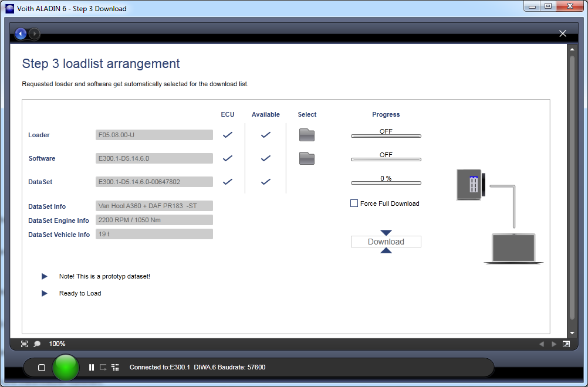Screen dimensions: 588x387
Task: Click the Loader ECU checkmark
Action: (x=228, y=135)
